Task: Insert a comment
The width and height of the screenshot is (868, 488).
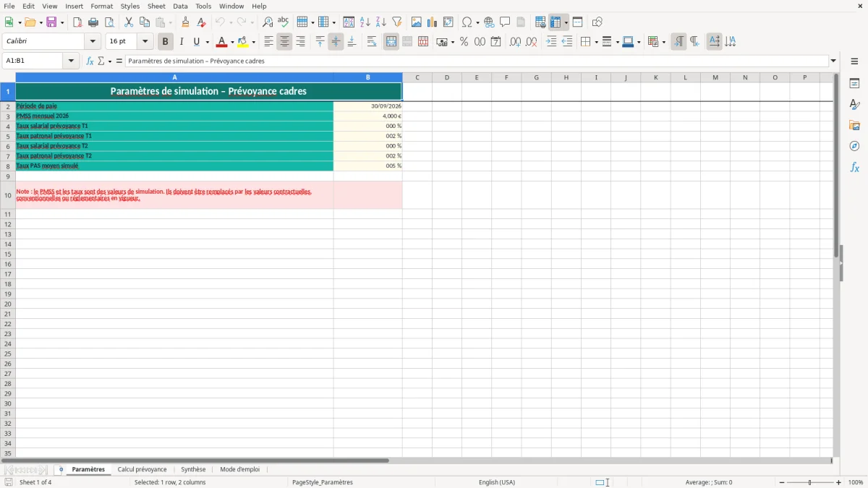Action: pyautogui.click(x=506, y=22)
